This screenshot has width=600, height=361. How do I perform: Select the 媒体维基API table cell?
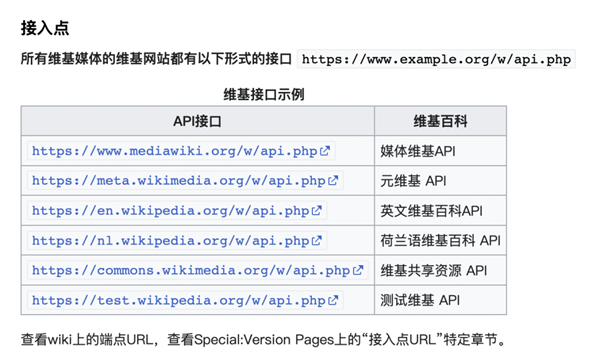[440, 151]
